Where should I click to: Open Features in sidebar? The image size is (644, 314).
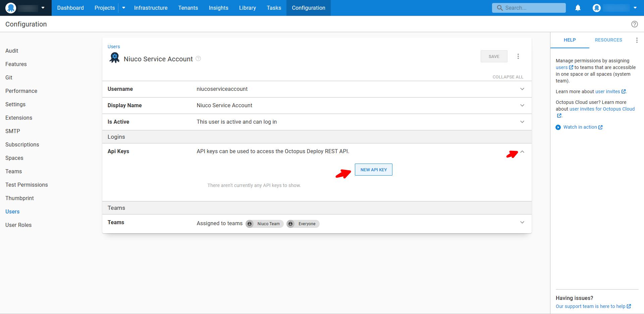pos(16,64)
